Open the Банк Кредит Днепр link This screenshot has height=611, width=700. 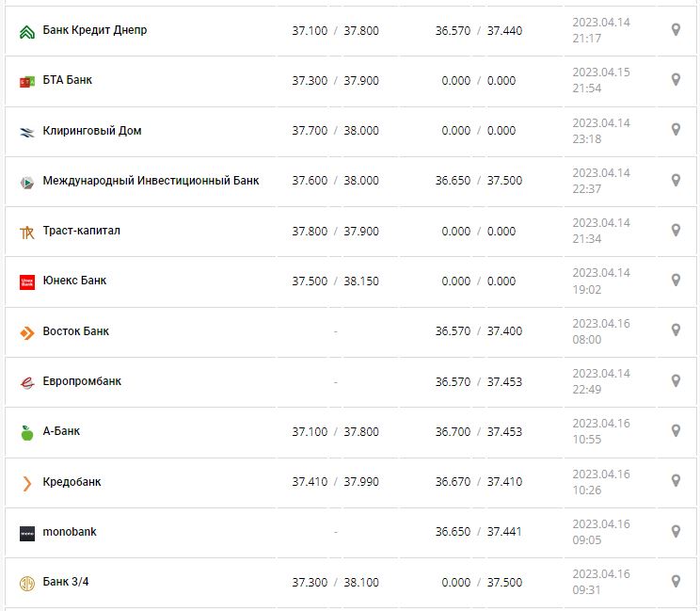point(95,30)
